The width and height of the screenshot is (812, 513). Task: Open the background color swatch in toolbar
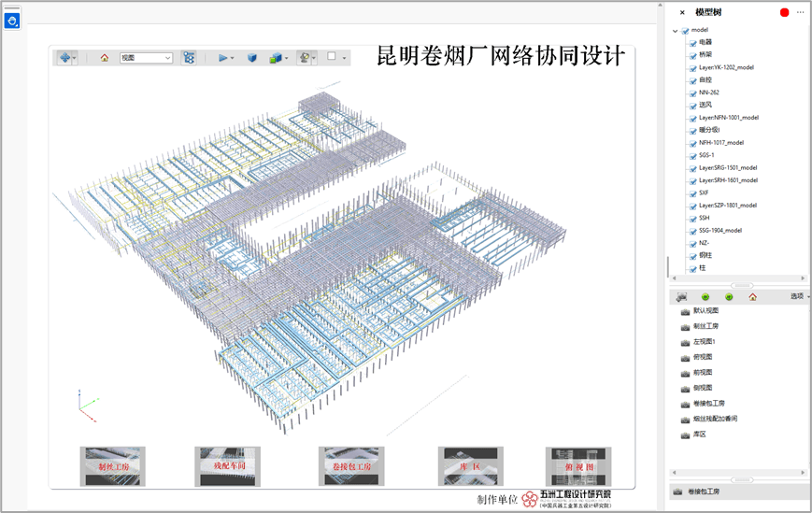(x=332, y=57)
